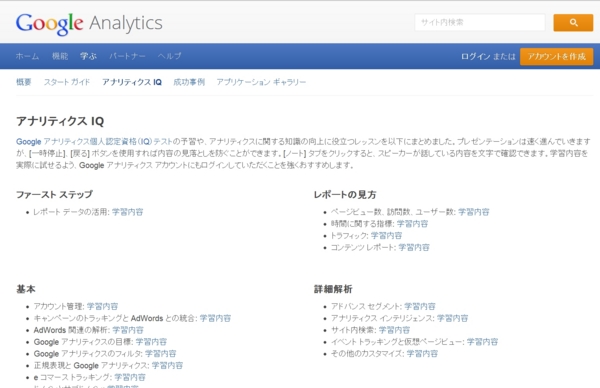Open 学習内容 for トラフィック
The height and width of the screenshot is (388, 600).
[386, 236]
